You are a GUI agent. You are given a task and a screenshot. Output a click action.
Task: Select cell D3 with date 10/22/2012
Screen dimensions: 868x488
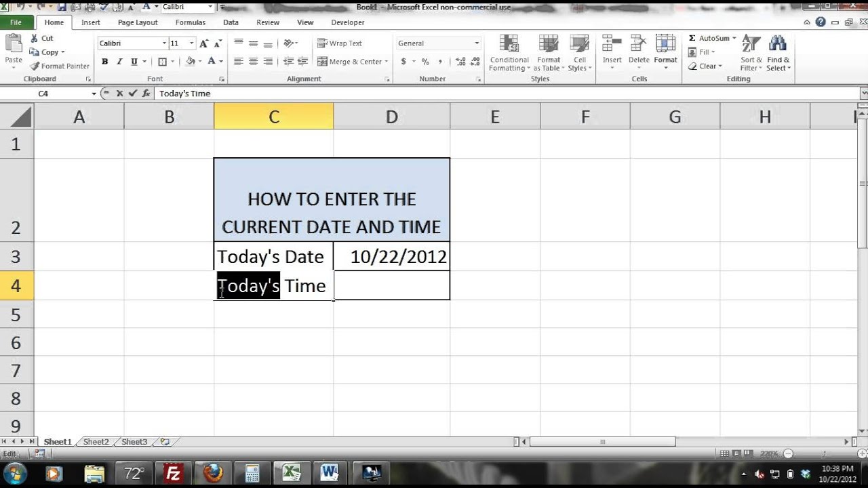coord(391,256)
